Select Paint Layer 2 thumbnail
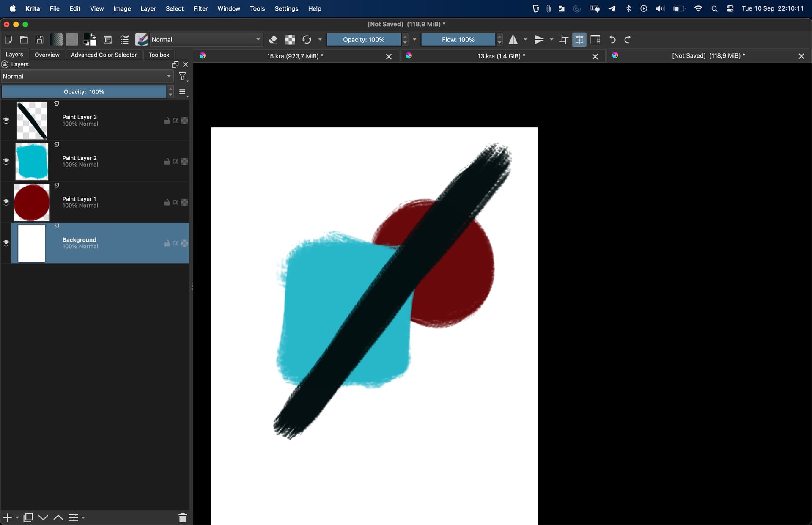Viewport: 812px width, 525px height. tap(32, 162)
